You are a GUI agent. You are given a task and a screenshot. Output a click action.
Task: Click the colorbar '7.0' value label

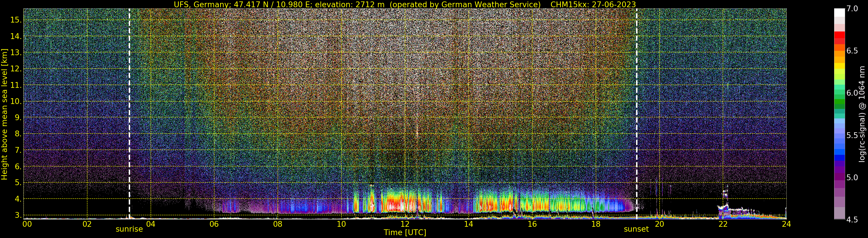tap(852, 9)
